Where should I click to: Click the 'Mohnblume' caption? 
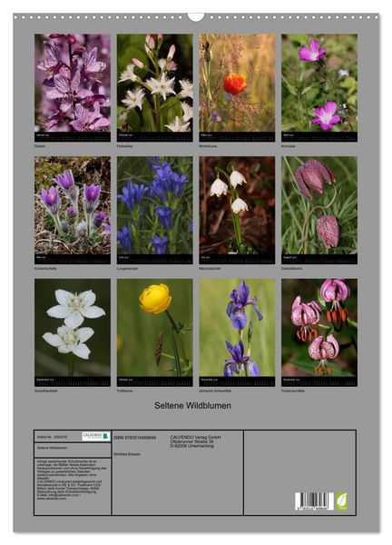coord(208,146)
